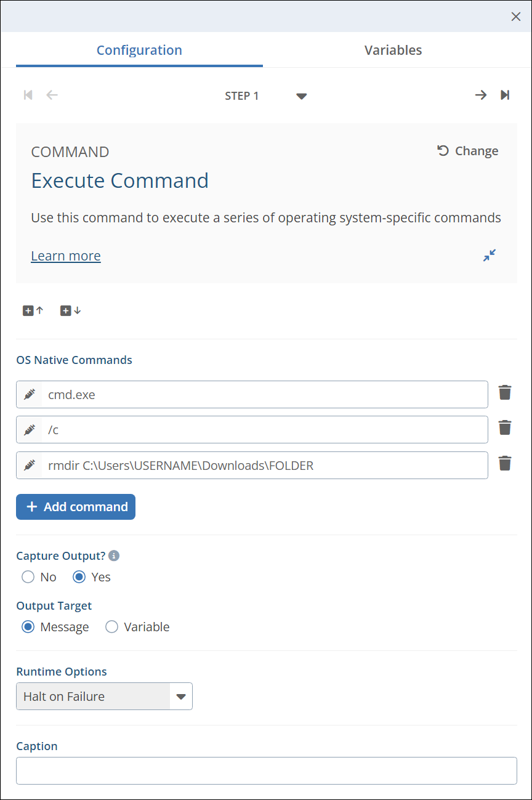Go to the next step arrow
The image size is (532, 800).
point(480,95)
